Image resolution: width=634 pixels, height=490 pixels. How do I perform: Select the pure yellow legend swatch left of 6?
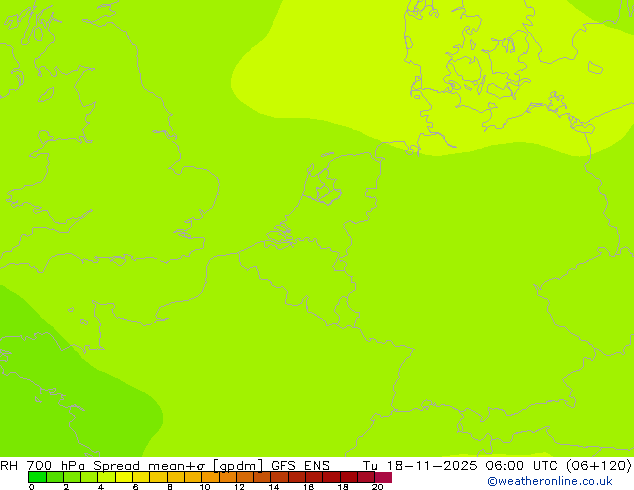pos(124,477)
